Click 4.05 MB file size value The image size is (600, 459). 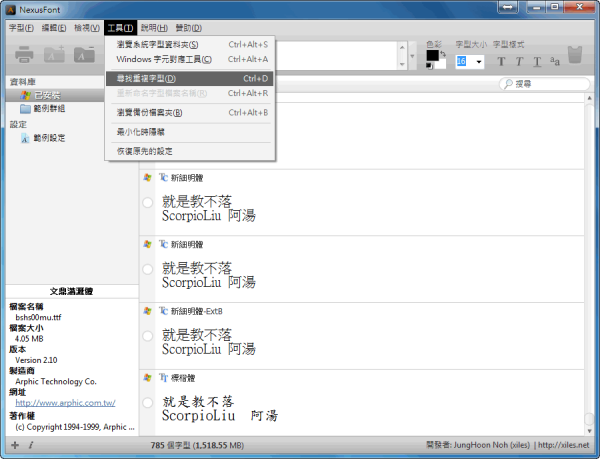click(29, 339)
